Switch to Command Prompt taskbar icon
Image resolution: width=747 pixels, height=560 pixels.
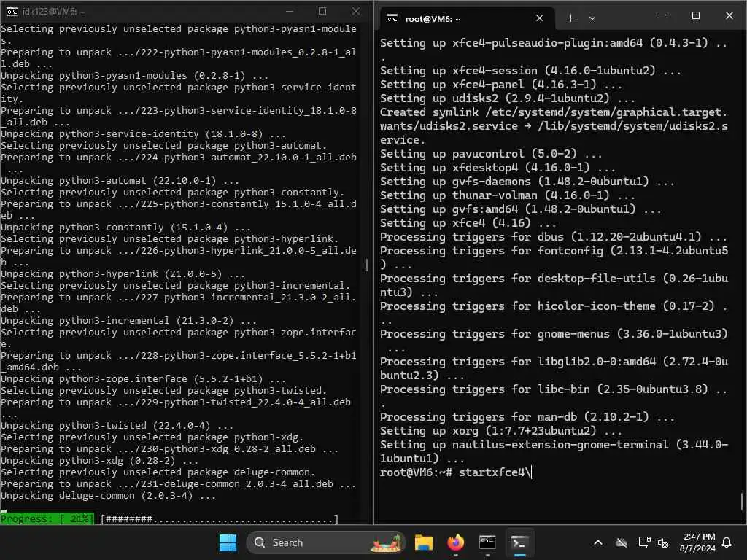point(487,542)
